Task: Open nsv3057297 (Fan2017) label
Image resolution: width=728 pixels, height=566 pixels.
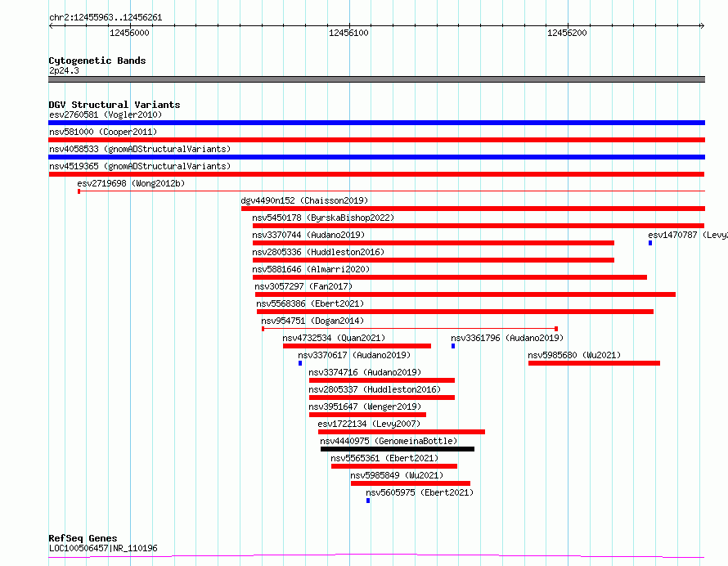Action: 303,286
